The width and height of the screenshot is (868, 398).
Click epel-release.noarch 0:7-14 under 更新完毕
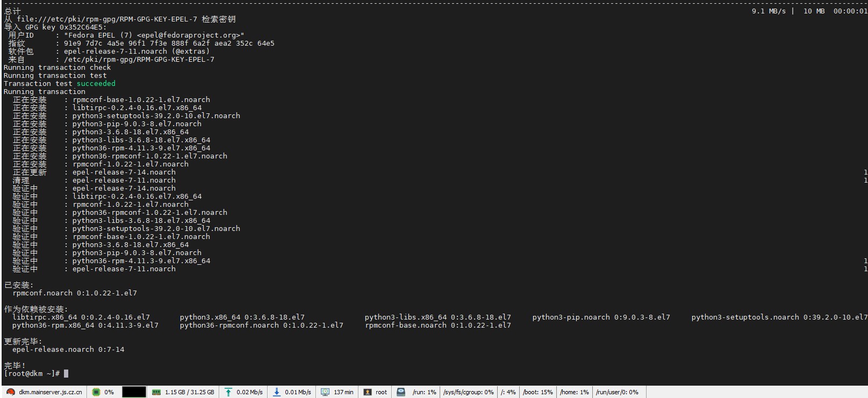tap(68, 349)
